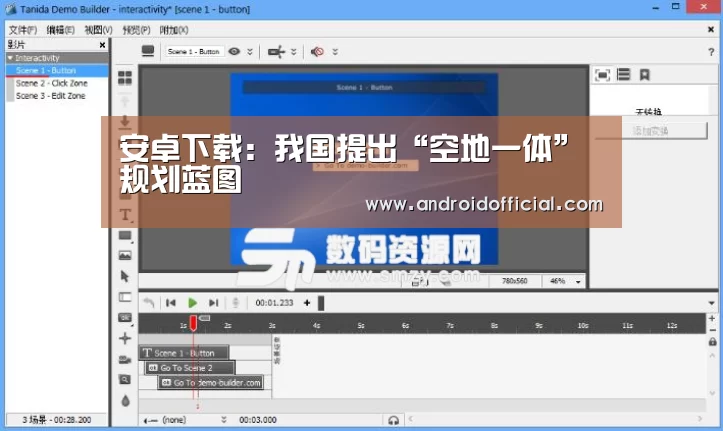Viewport: 723px width, 431px height.
Task: Open the 附加 (Extras) menu
Action: pos(173,30)
